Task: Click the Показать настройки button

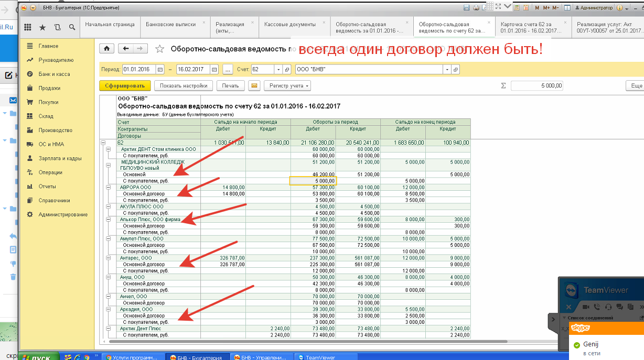Action: pyautogui.click(x=184, y=85)
